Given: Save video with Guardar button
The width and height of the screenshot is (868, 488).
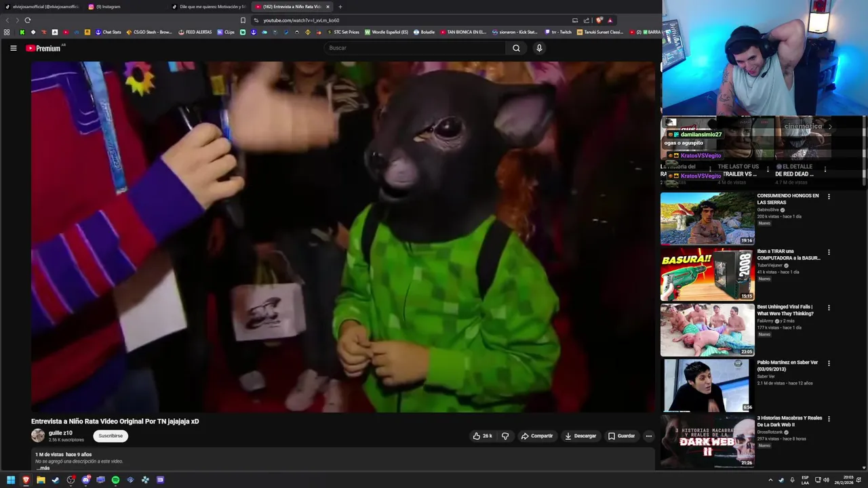Looking at the screenshot, I should point(622,436).
